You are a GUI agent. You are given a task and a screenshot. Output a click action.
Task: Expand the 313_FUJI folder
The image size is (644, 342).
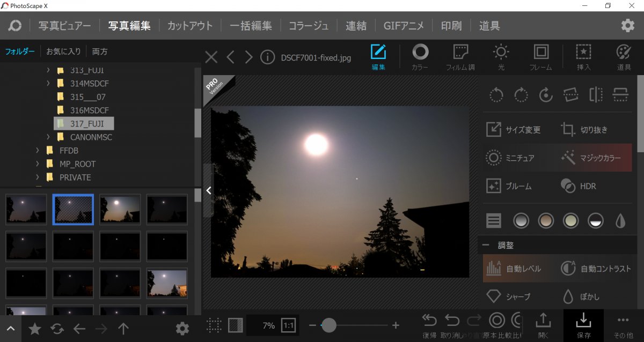pyautogui.click(x=48, y=70)
